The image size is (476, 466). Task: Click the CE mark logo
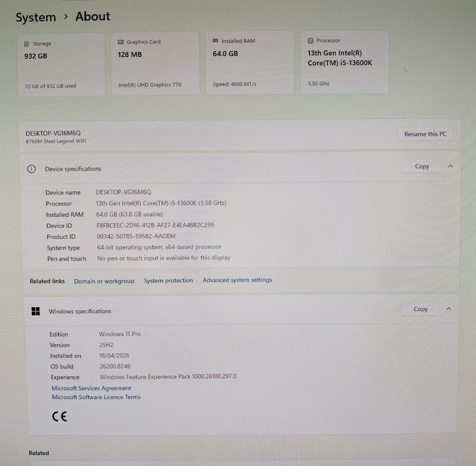[x=59, y=416]
